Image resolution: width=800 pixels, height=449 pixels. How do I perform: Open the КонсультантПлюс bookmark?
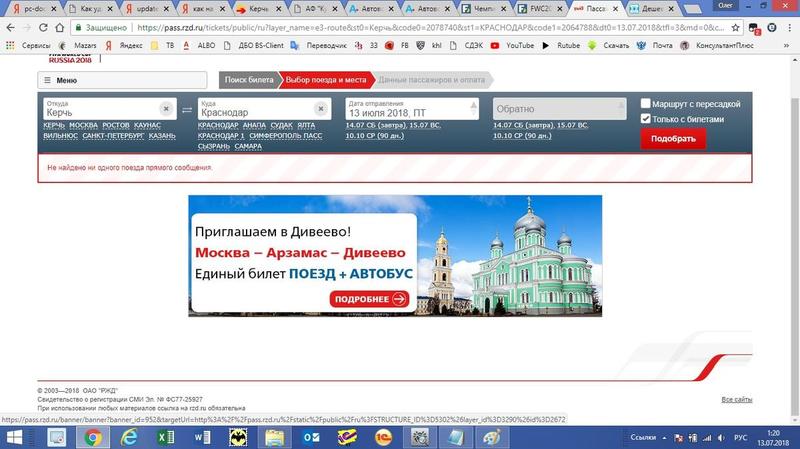pos(717,45)
